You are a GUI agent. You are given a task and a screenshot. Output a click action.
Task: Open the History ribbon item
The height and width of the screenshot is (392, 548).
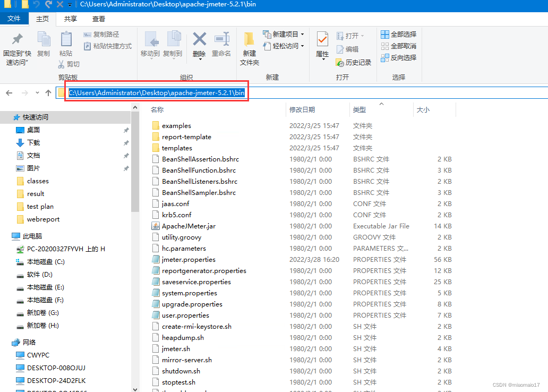click(353, 62)
